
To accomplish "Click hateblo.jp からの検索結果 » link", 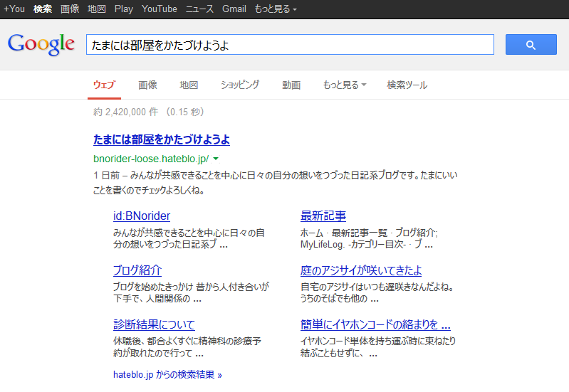I will click(167, 375).
